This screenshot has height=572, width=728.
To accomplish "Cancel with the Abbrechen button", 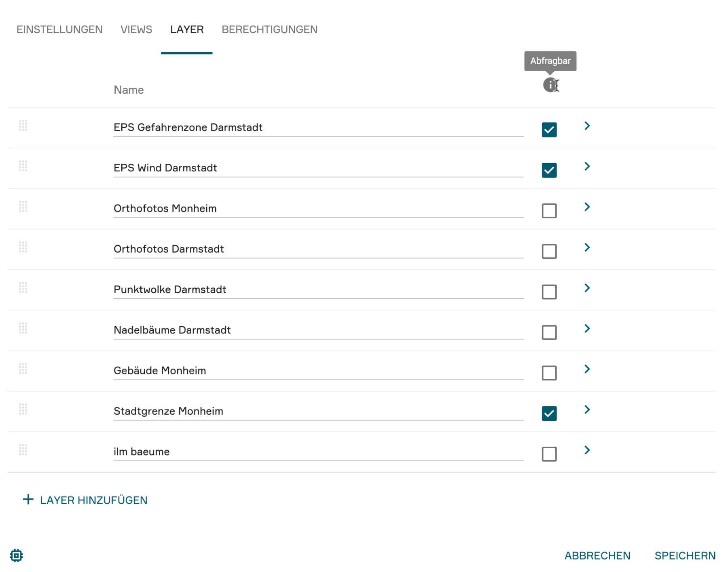I will pos(597,555).
